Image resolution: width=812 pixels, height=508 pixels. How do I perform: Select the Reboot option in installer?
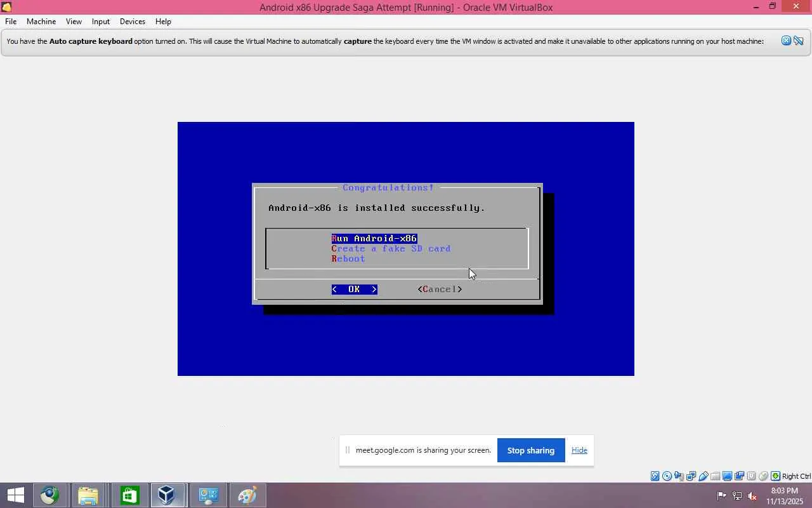[348, 258]
